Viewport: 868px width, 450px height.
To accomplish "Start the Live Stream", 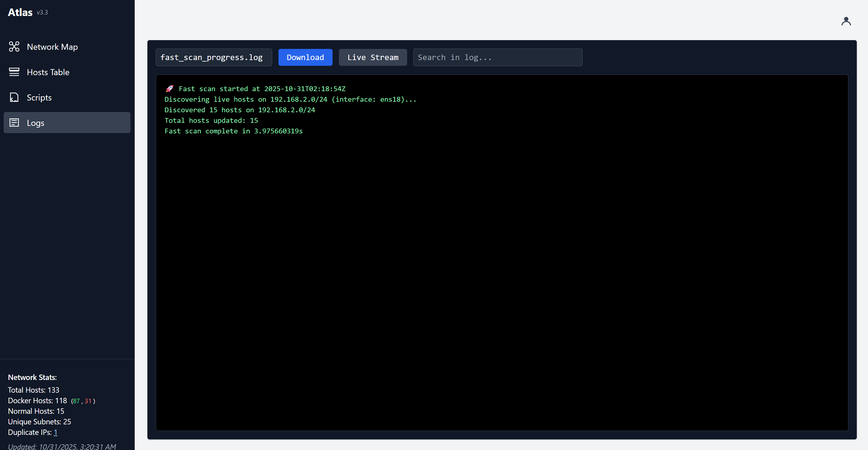I will [x=373, y=57].
